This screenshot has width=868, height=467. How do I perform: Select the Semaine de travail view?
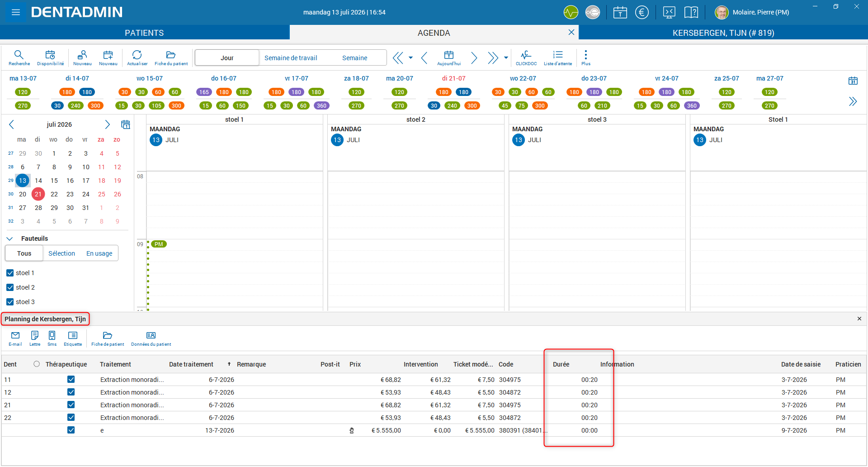[x=291, y=58]
